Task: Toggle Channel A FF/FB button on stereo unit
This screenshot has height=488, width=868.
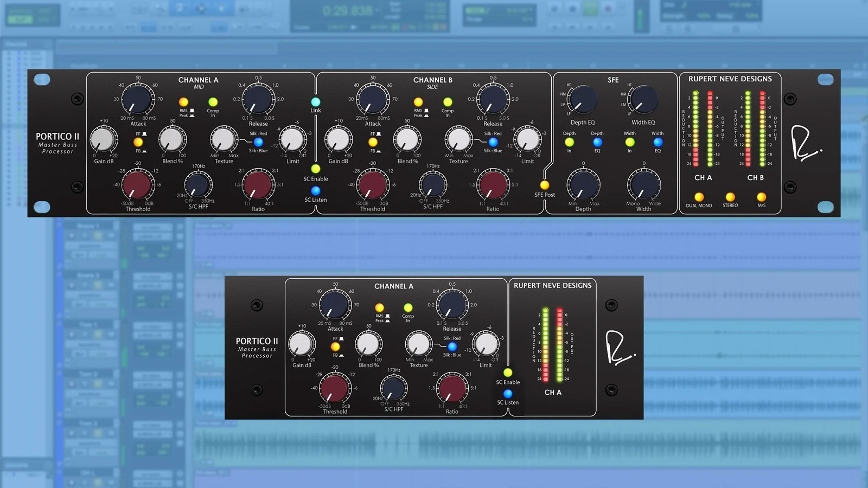Action: (138, 142)
